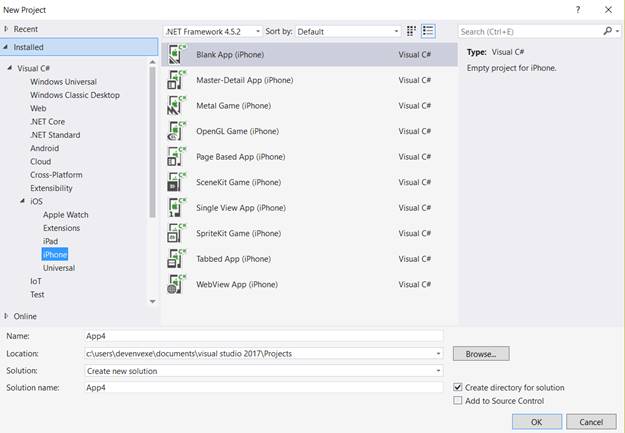Click the Solution name input field
The image size is (625, 433).
point(263,387)
